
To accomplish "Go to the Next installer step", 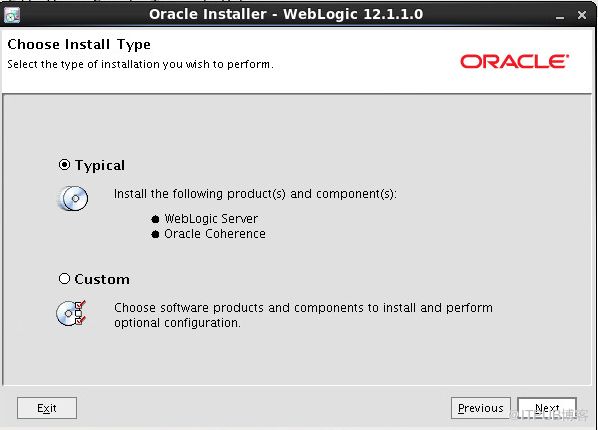I will coord(547,408).
